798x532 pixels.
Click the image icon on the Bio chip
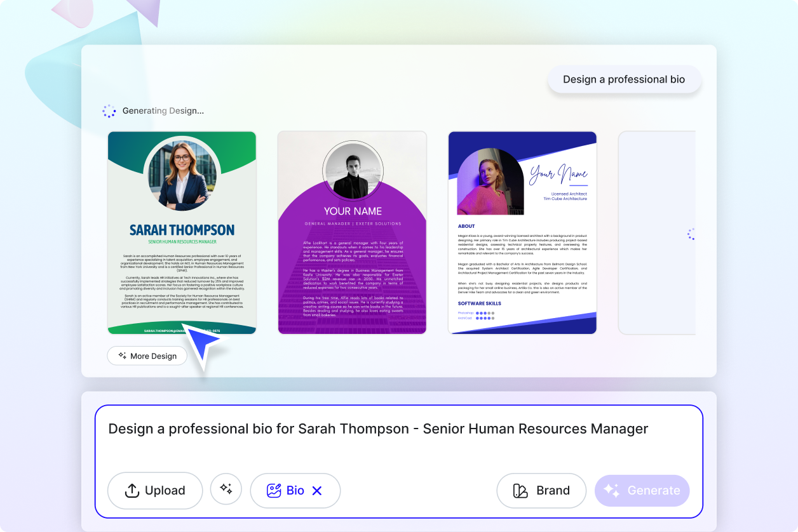pyautogui.click(x=273, y=490)
